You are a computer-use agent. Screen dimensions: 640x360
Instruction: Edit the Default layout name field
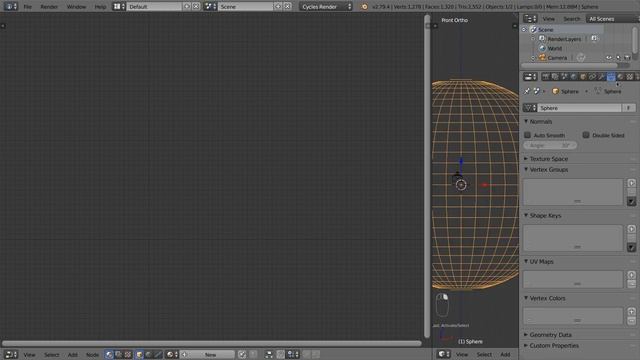[x=154, y=7]
